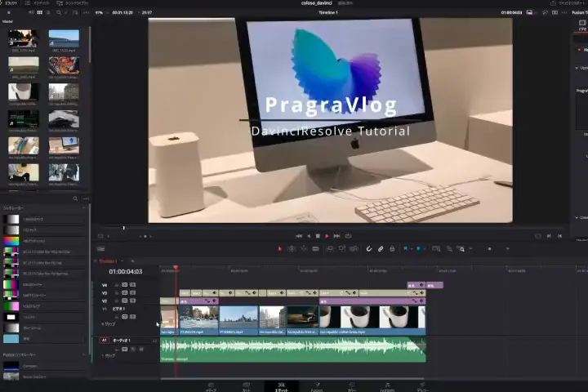
Task: Collapse the generators category in effects
Action: [x=84, y=207]
